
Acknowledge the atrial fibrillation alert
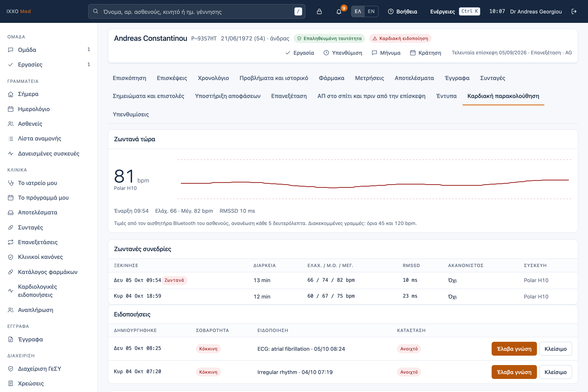coord(514,349)
